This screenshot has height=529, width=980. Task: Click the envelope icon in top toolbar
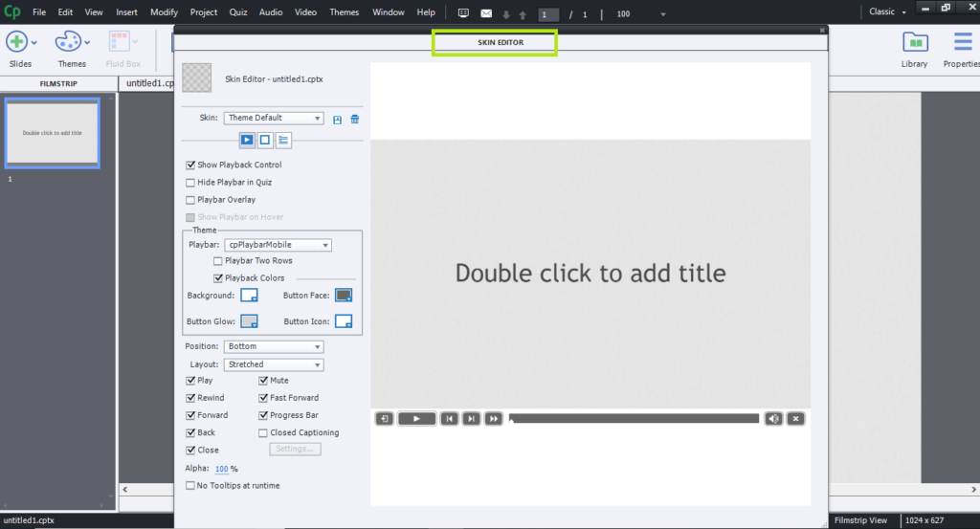(x=486, y=13)
